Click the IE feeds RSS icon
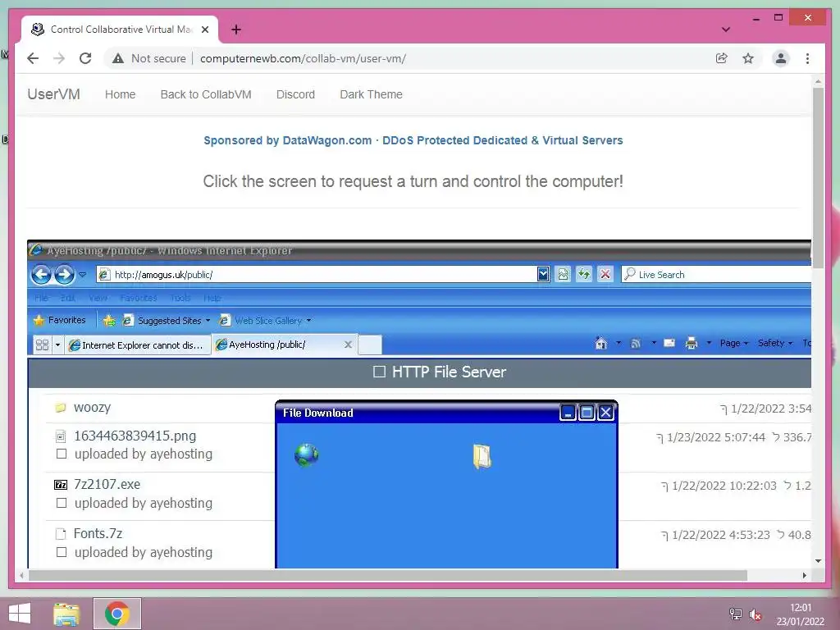 [x=636, y=344]
